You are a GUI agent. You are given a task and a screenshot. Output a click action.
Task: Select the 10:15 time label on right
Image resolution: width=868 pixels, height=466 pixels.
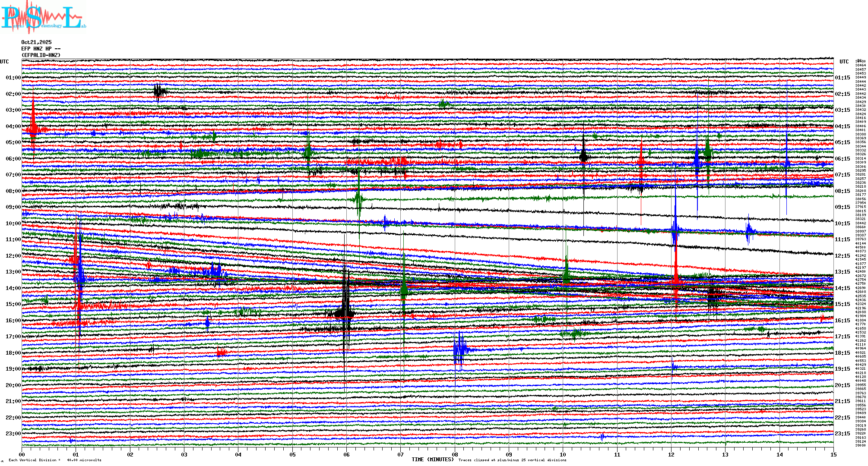(842, 224)
